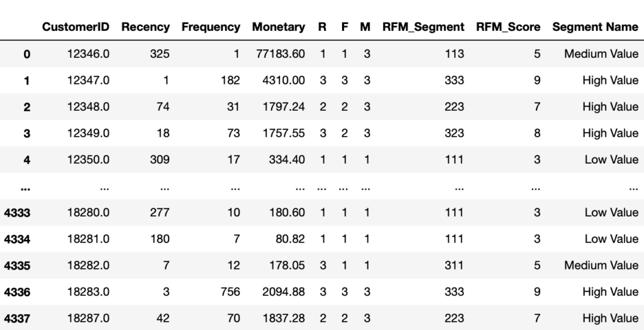
Task: Click the CustomerID column header
Action: click(x=75, y=27)
